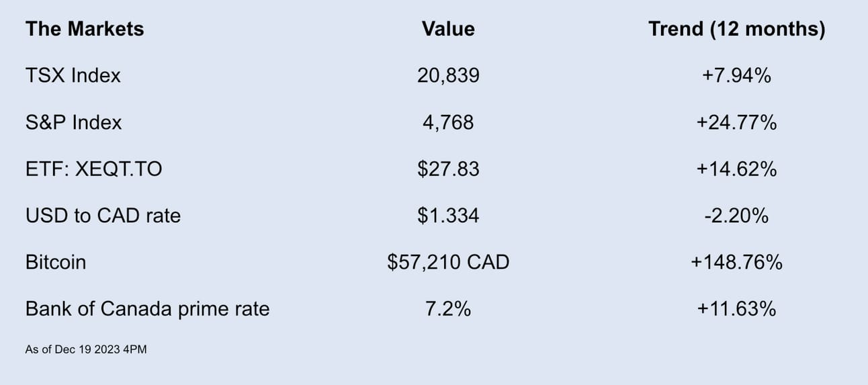Click the "As of Dec 19 2023 4PM" note

(86, 349)
